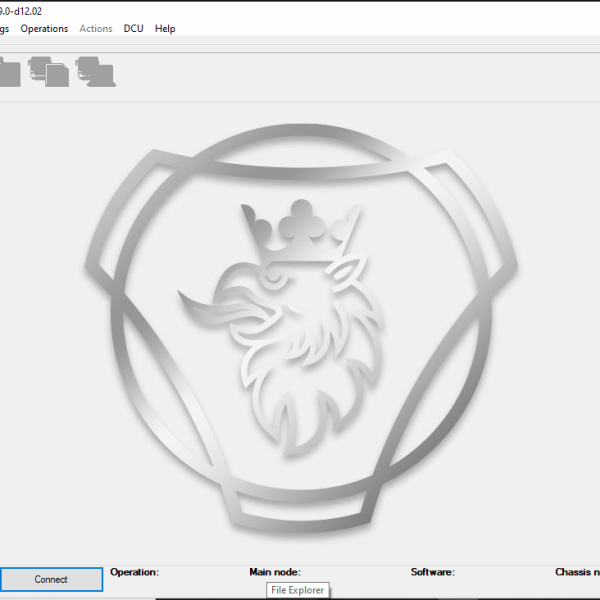600x600 pixels.
Task: Open the cut-off Settings menu
Action: click(x=5, y=29)
